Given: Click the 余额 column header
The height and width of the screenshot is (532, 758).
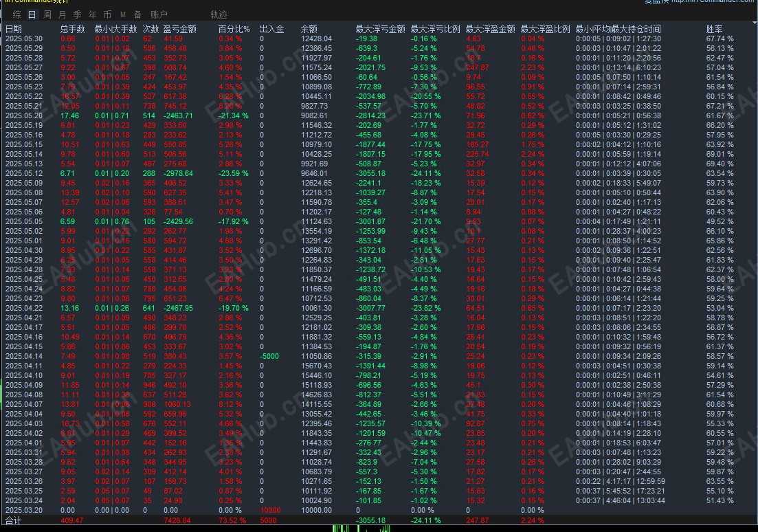Looking at the screenshot, I should (x=309, y=29).
